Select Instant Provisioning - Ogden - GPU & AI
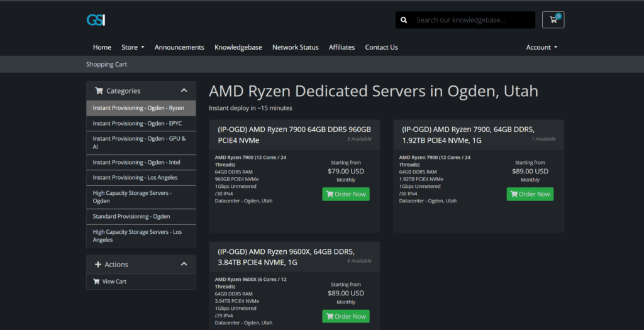Screen dimensions: 644x330 (x=141, y=143)
